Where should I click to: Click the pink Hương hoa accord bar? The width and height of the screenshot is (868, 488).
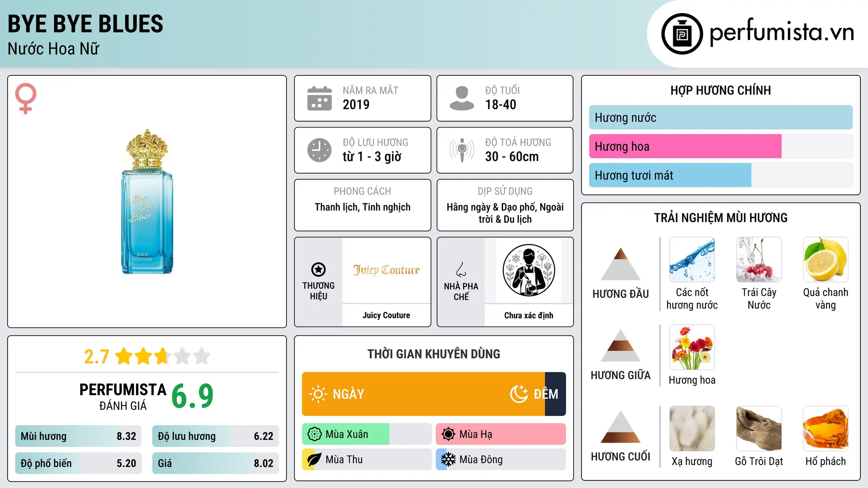pyautogui.click(x=685, y=146)
